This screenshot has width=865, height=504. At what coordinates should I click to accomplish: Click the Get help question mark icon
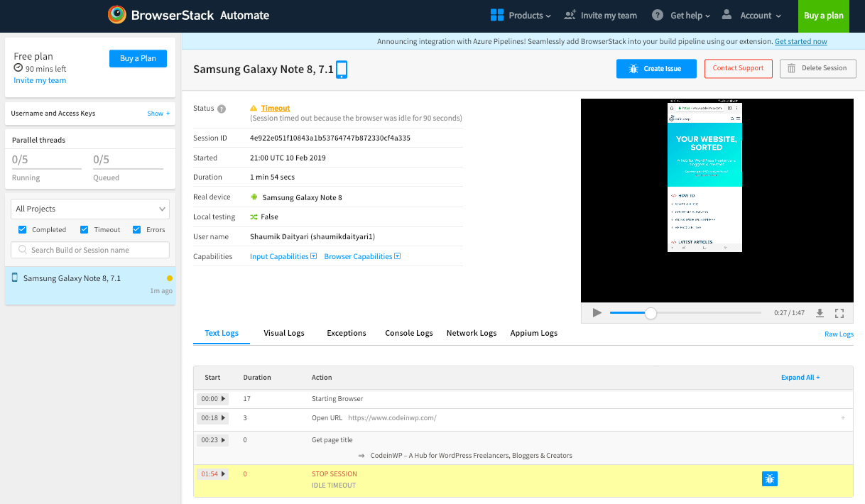(658, 14)
